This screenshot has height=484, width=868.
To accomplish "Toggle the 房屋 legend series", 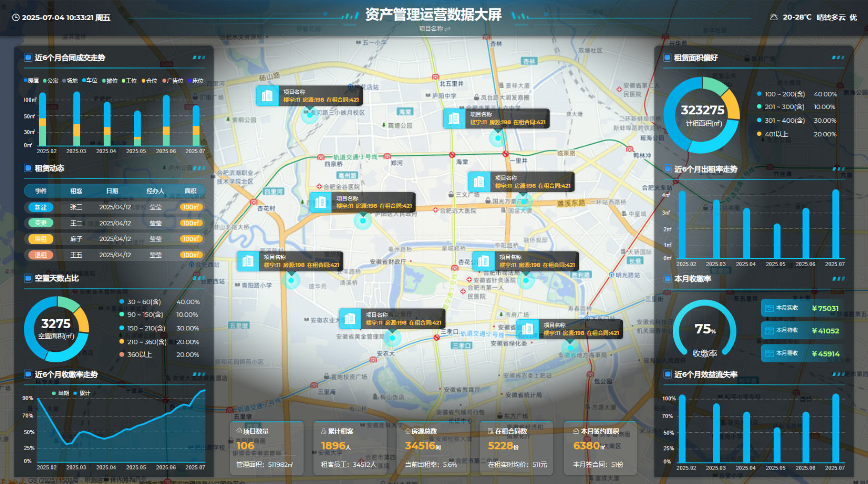I will point(31,80).
